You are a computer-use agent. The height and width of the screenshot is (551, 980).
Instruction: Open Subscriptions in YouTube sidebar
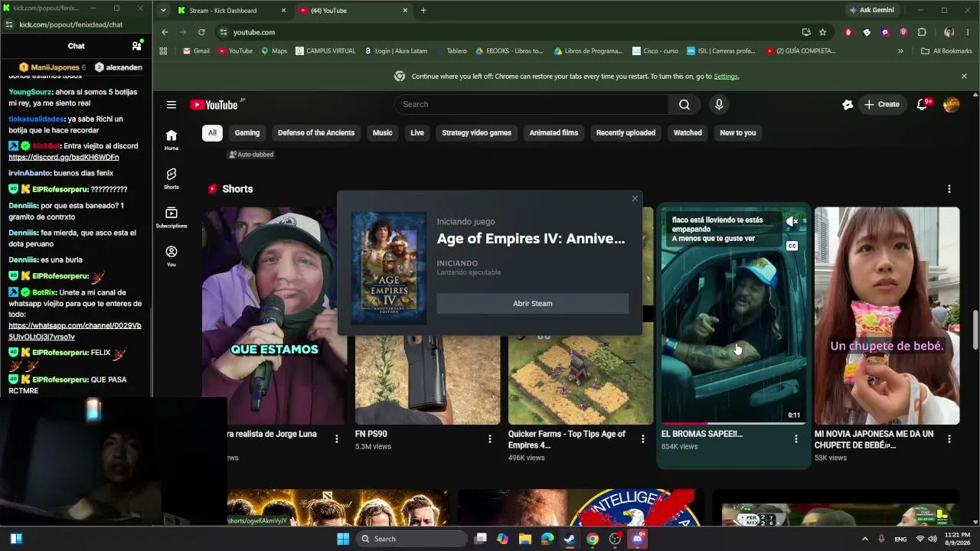(171, 217)
